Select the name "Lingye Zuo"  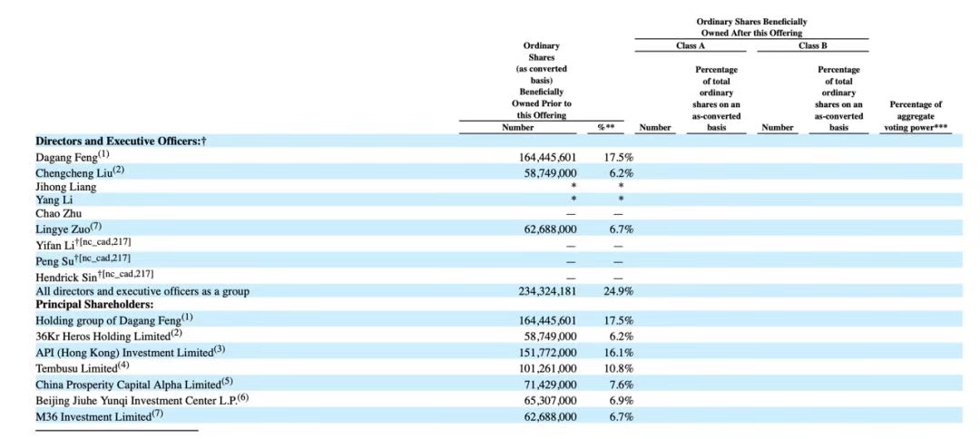coord(63,229)
